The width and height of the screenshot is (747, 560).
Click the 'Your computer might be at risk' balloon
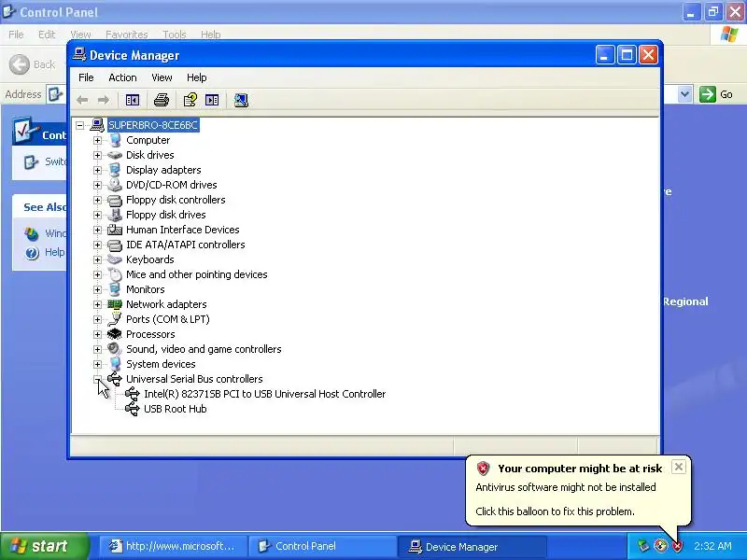(578, 491)
